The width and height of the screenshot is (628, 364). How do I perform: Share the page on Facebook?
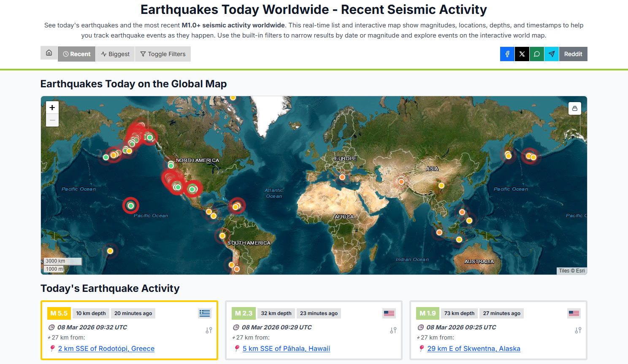coord(507,54)
